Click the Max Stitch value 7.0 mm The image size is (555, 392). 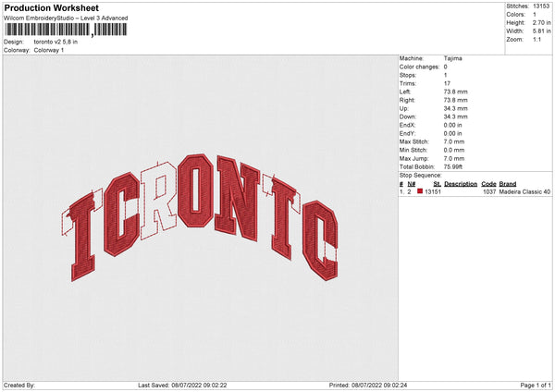pyautogui.click(x=454, y=141)
